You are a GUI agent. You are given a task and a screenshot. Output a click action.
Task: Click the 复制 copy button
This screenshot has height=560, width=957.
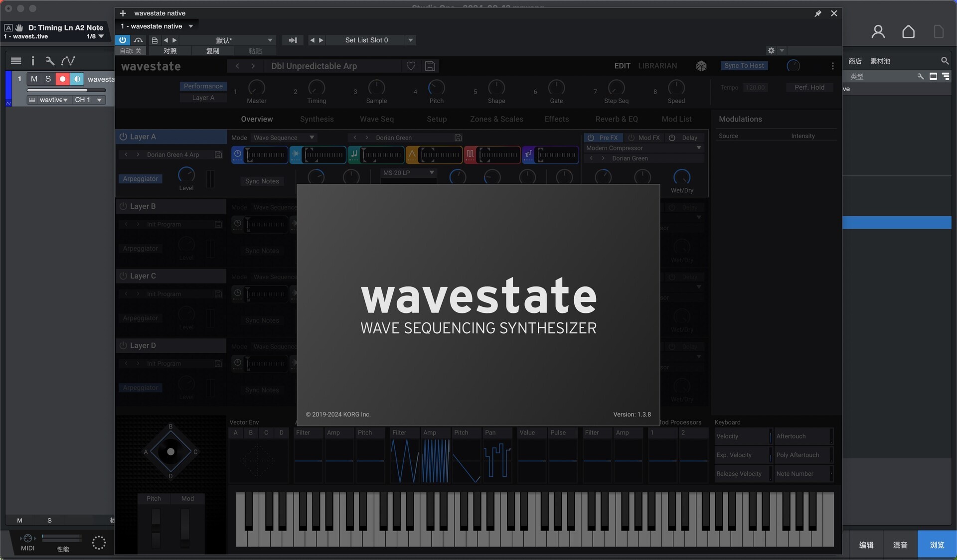pyautogui.click(x=213, y=51)
